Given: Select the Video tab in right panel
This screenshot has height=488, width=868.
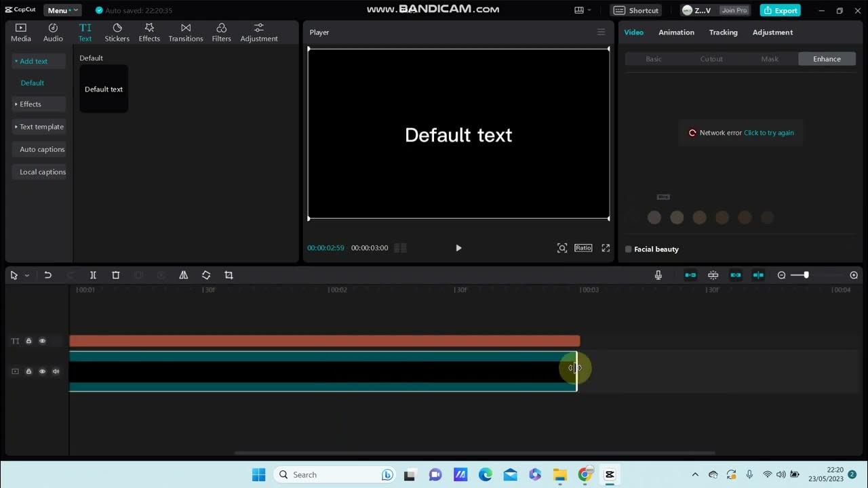Looking at the screenshot, I should pos(633,33).
